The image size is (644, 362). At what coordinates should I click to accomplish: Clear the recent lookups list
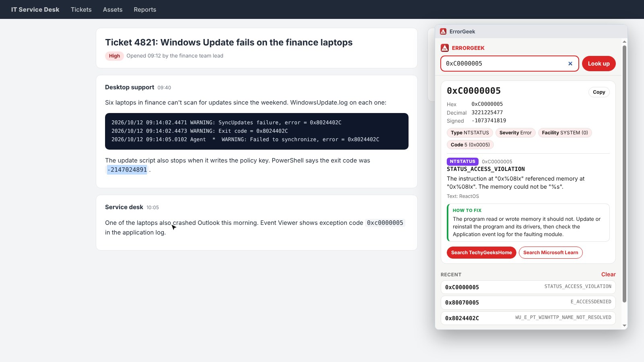(x=608, y=274)
